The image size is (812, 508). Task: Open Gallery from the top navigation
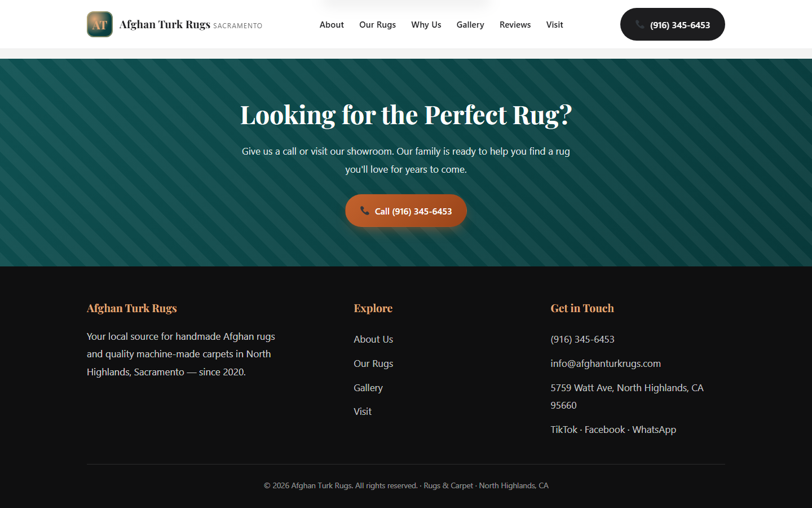click(470, 25)
